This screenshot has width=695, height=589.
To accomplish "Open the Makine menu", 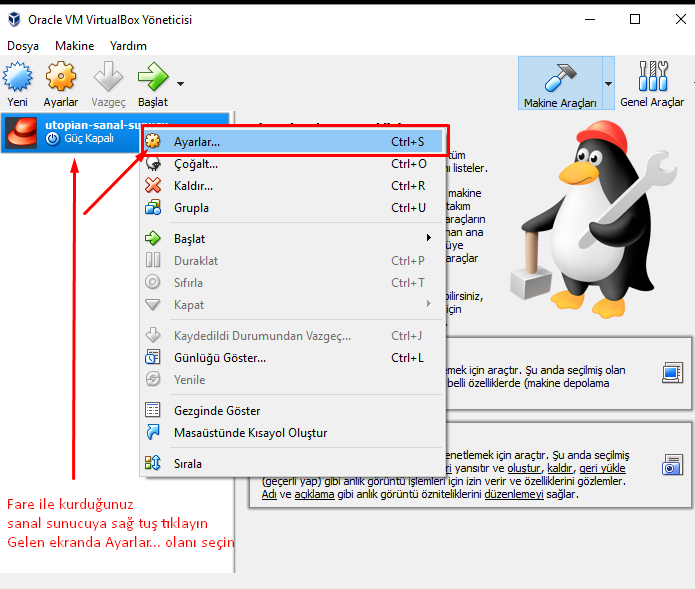I will coord(74,46).
